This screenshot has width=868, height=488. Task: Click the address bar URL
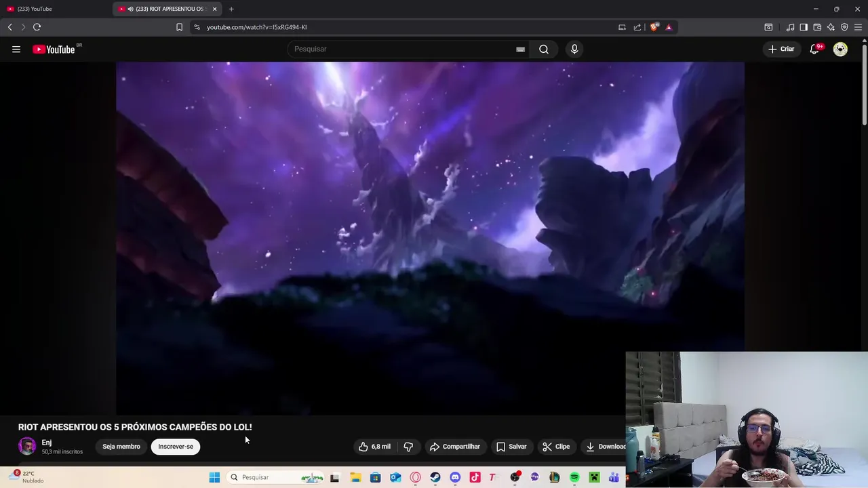[x=256, y=27]
